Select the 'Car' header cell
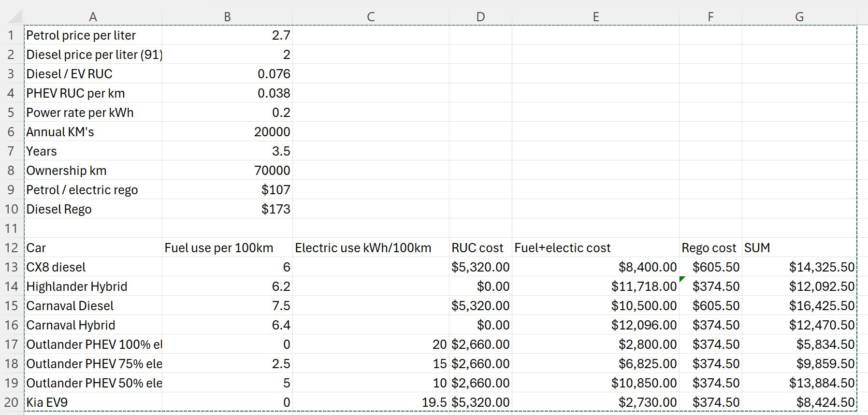 [93, 248]
